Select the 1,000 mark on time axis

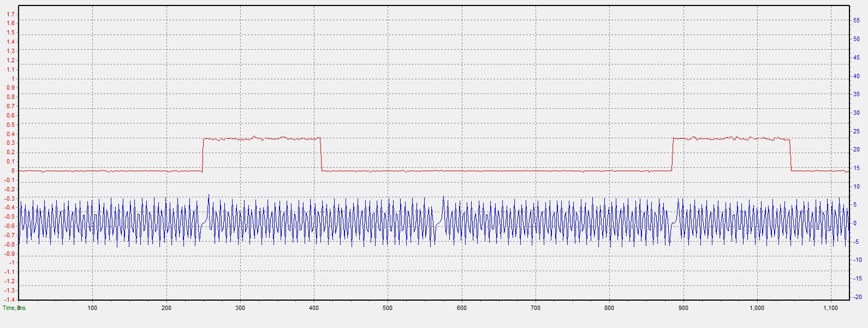pos(757,308)
